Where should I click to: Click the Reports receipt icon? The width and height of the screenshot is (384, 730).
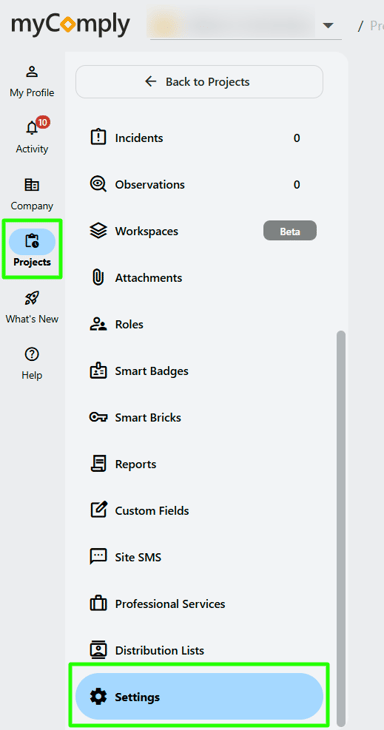click(x=98, y=464)
